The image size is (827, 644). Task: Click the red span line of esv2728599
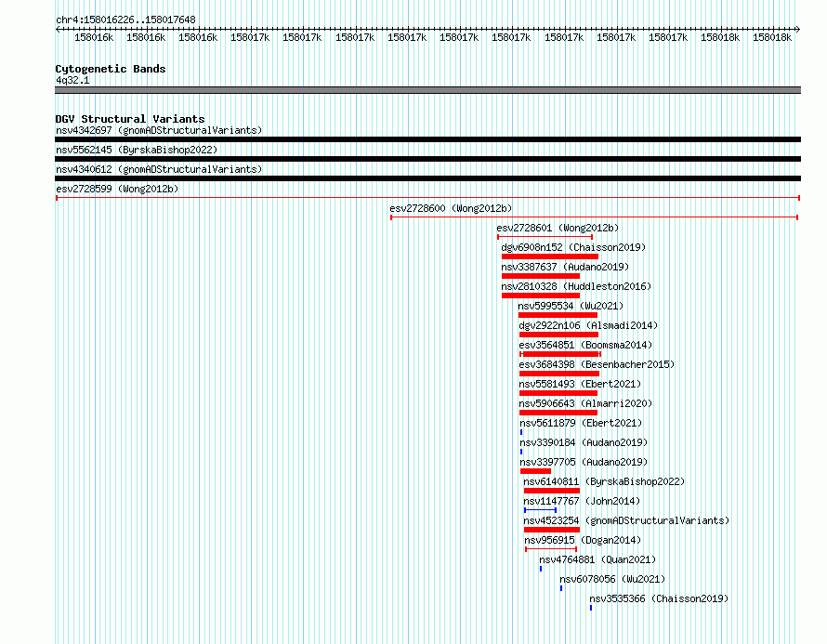point(427,198)
